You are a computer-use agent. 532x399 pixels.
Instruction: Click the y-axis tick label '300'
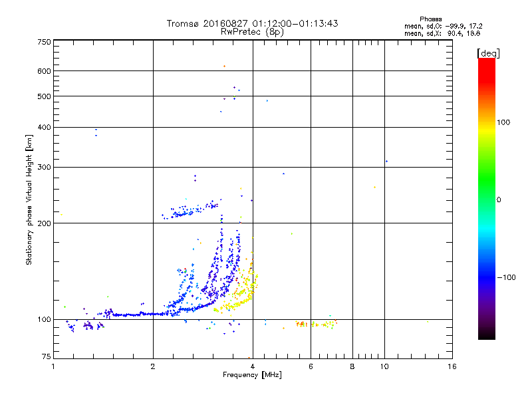click(x=44, y=167)
